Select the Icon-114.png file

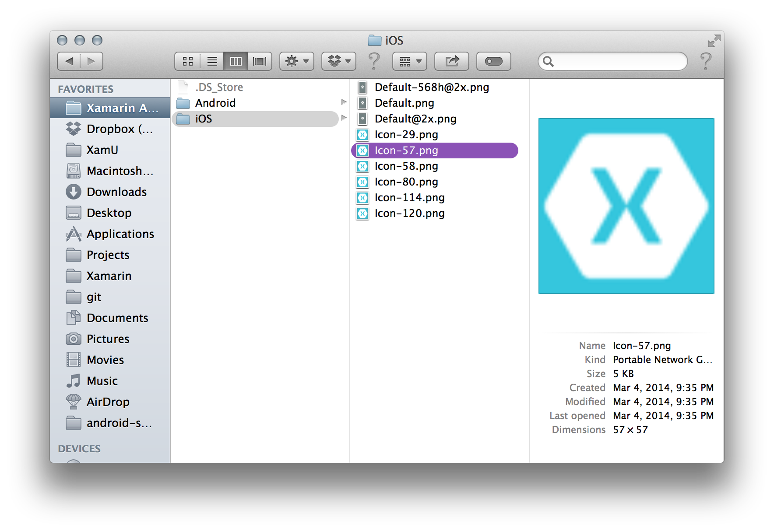point(409,198)
